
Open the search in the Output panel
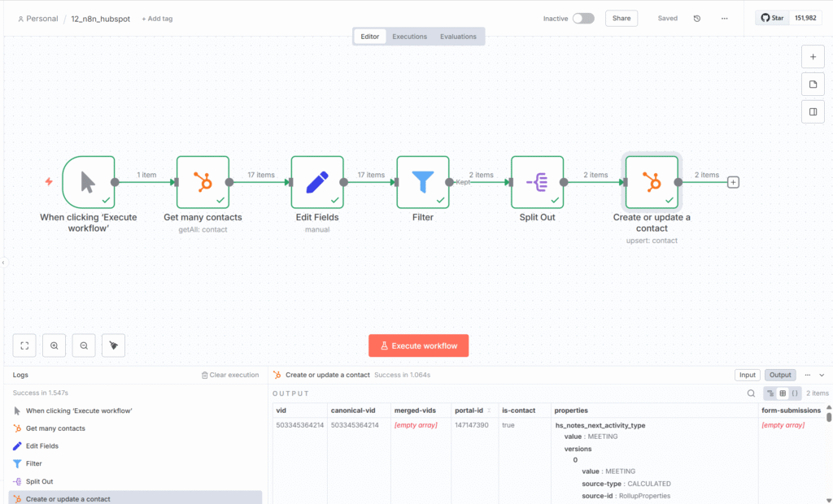750,393
